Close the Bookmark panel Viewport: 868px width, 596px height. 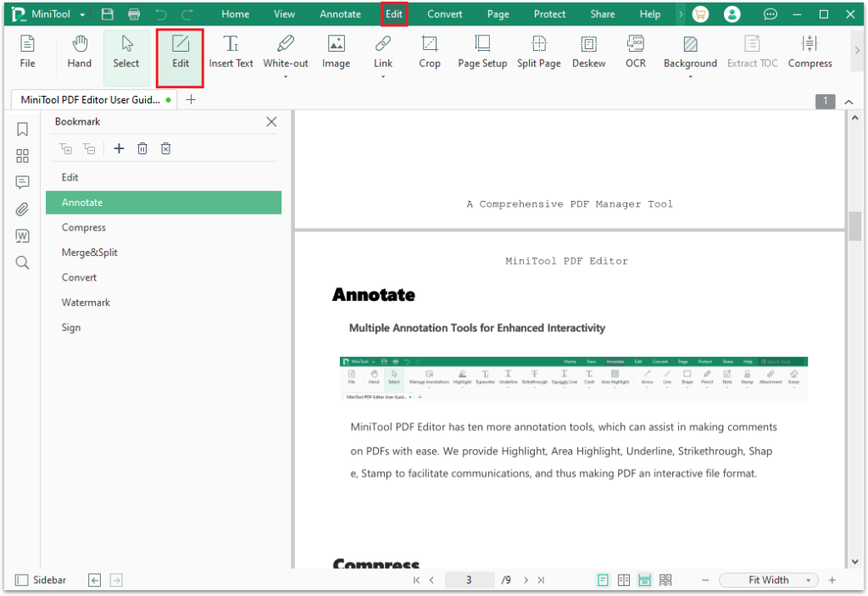click(x=271, y=122)
